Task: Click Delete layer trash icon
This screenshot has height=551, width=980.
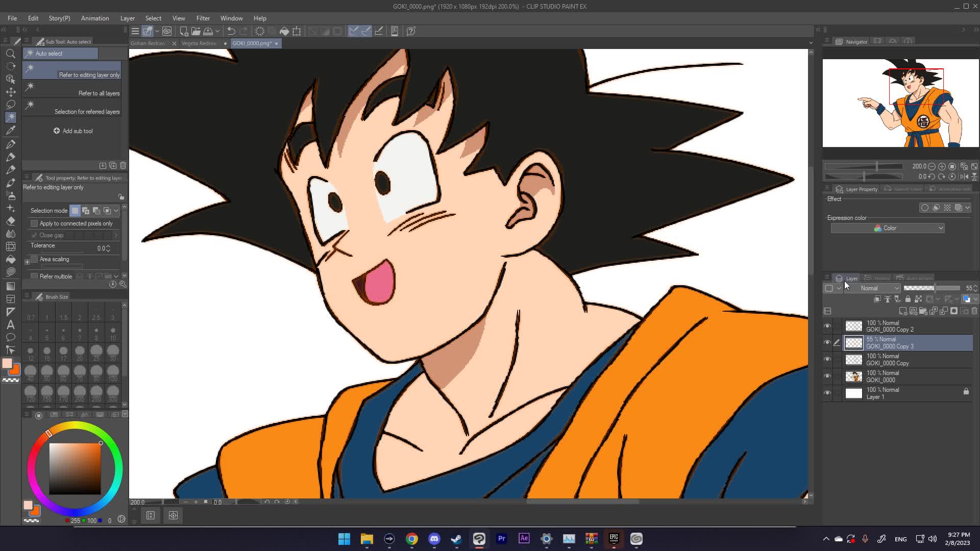Action: [x=974, y=311]
